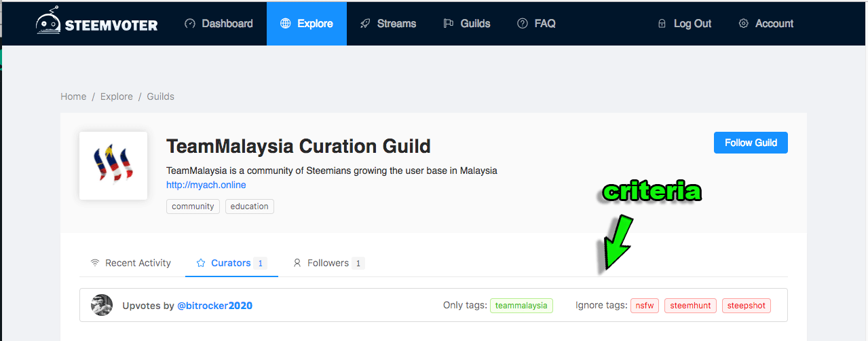868x341 pixels.
Task: Click the Curators count badge
Action: click(261, 263)
